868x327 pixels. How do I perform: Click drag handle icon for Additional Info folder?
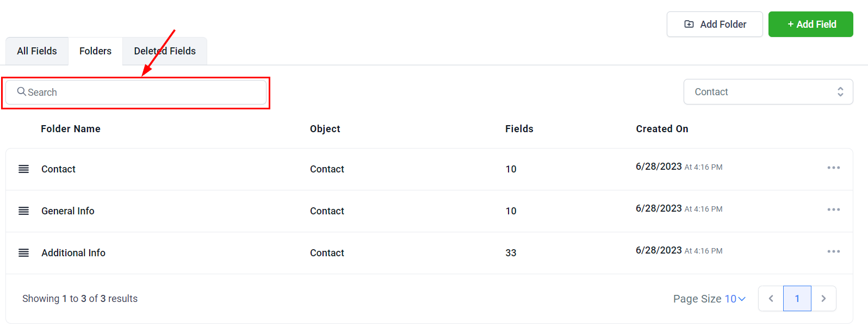click(23, 253)
